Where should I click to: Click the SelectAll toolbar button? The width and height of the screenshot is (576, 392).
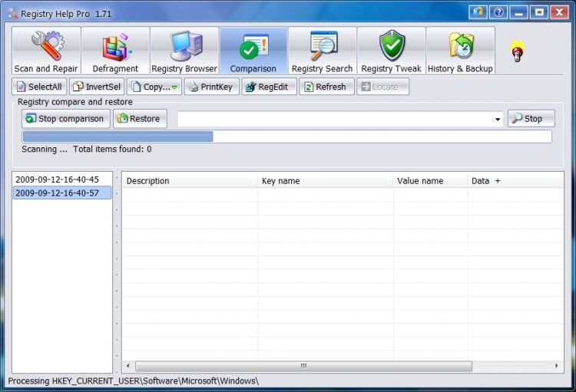(x=39, y=87)
